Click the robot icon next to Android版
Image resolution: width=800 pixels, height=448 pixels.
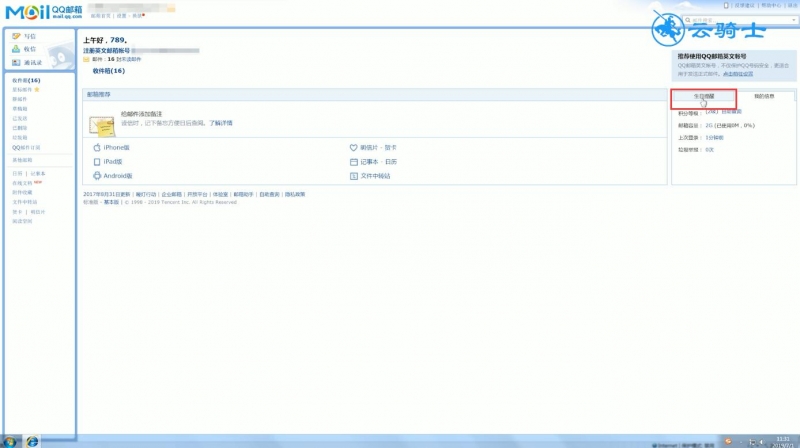97,176
